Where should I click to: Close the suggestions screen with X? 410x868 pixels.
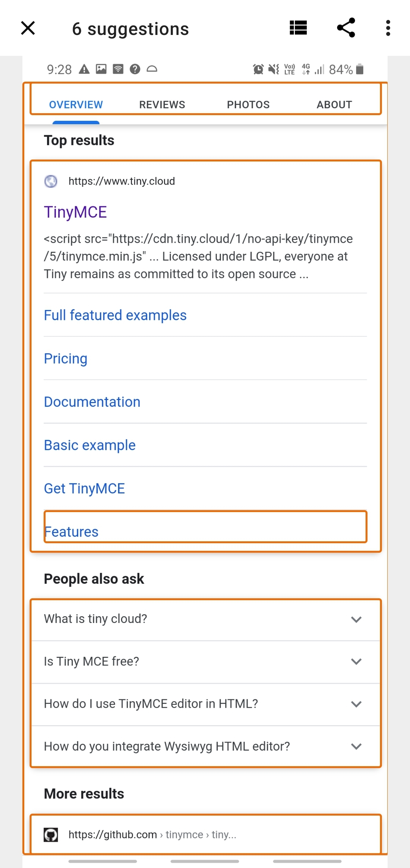tap(28, 28)
